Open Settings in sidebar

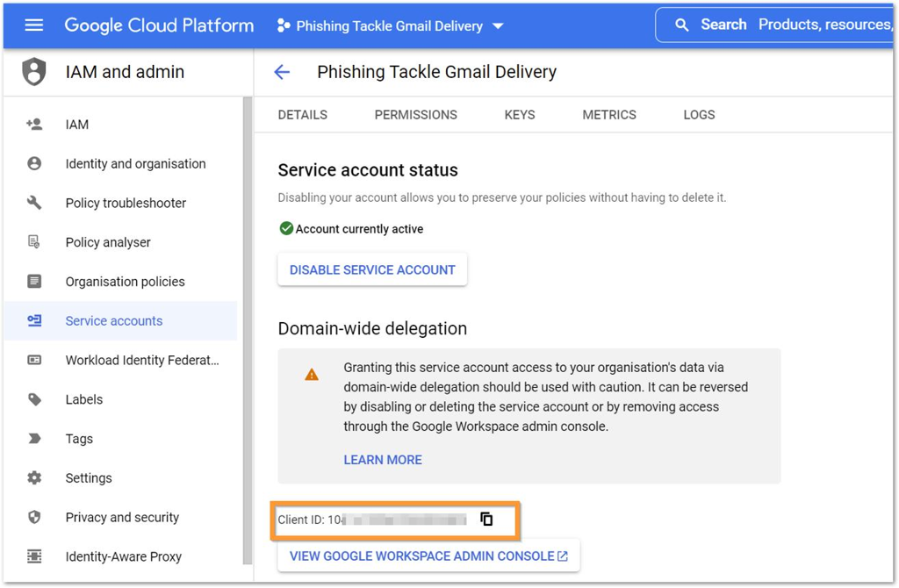[120, 478]
